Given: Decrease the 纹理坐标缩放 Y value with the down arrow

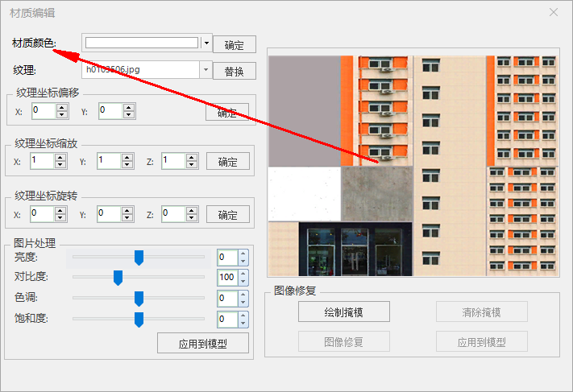Looking at the screenshot, I should pos(127,165).
